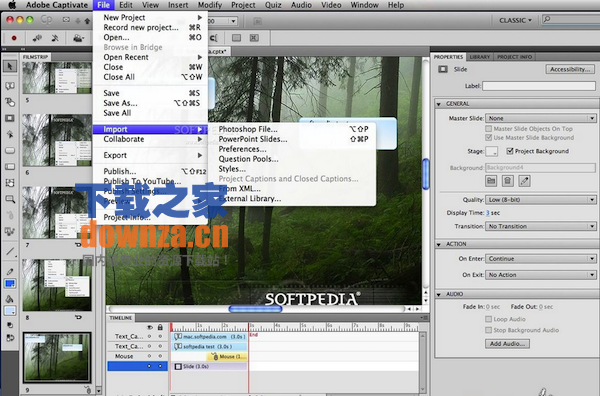Click the up arrow icon in title toolbar
This screenshot has width=600, height=396.
pyautogui.click(x=87, y=21)
